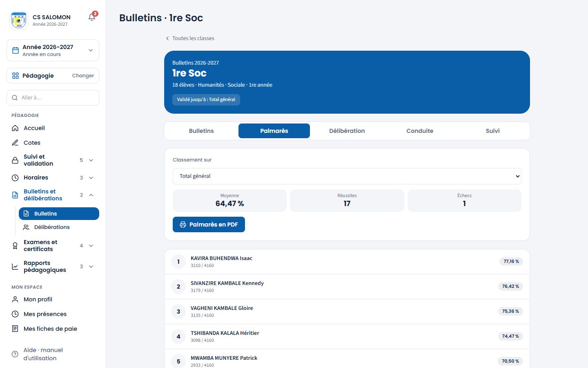The height and width of the screenshot is (368, 588).
Task: Open the Délibération tab
Action: coord(347,131)
